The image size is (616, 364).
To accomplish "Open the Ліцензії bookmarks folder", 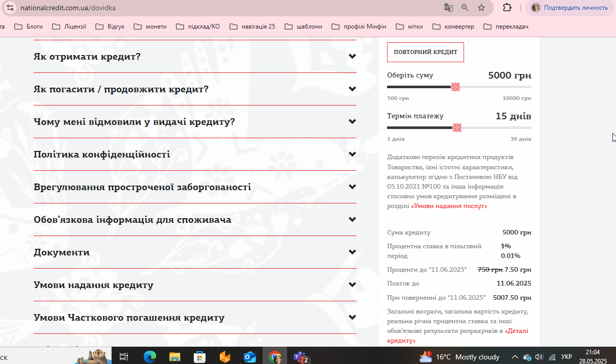I will (69, 27).
